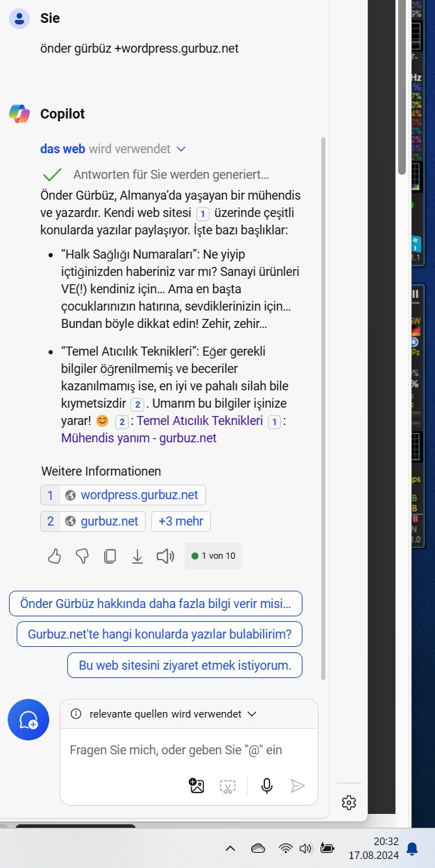Image resolution: width=435 pixels, height=868 pixels.
Task: Focus the 'Fragen Sie mich' input field
Action: click(176, 750)
